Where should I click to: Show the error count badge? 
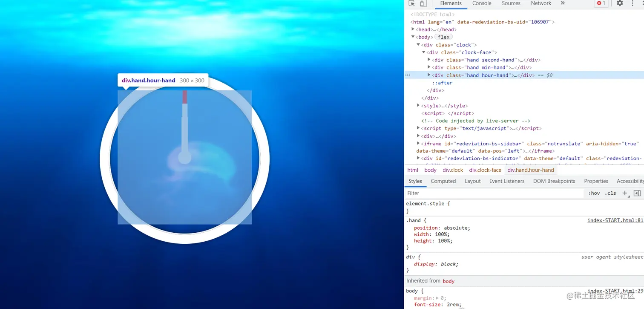601,3
